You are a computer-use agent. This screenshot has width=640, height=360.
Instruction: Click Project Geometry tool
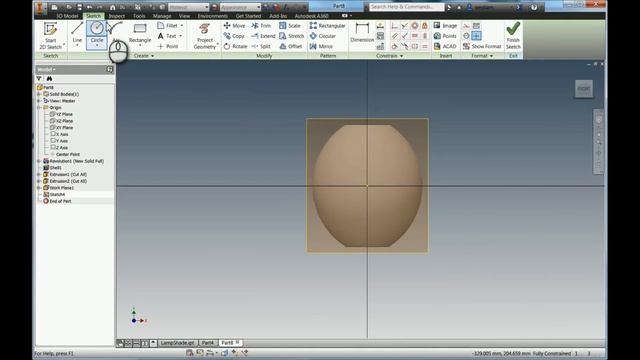pos(204,36)
